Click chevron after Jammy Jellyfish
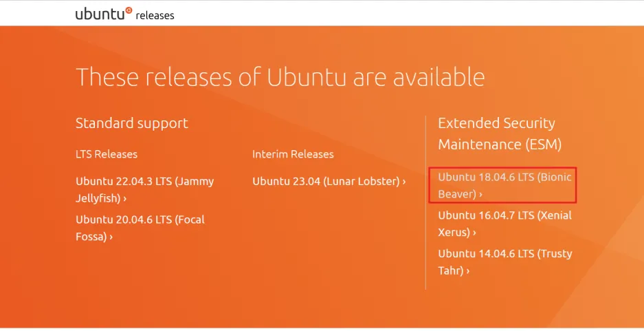644x331 pixels. 125,199
